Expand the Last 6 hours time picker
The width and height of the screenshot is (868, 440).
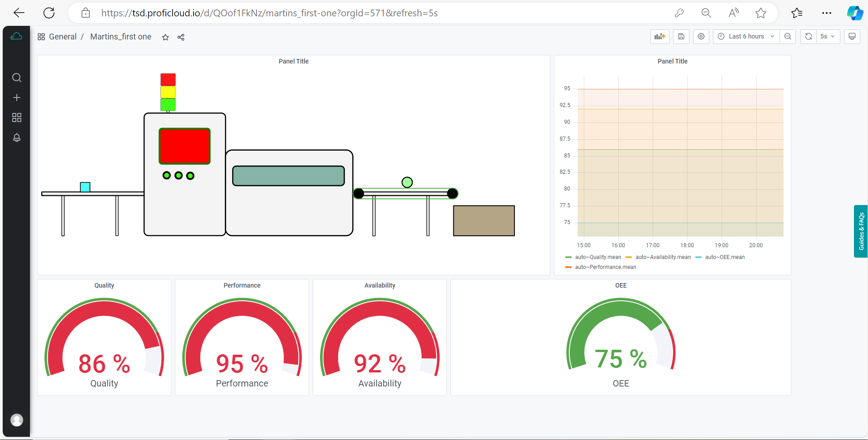746,37
